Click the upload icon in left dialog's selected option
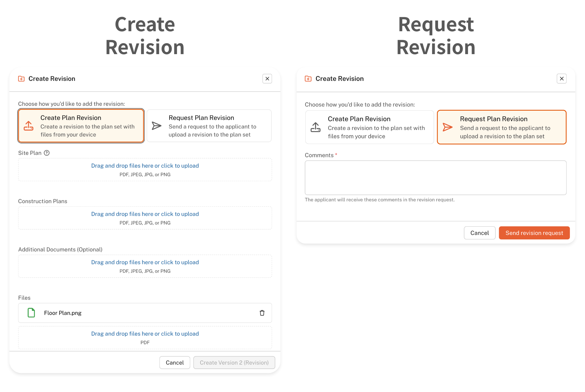585x392 pixels. click(x=29, y=126)
